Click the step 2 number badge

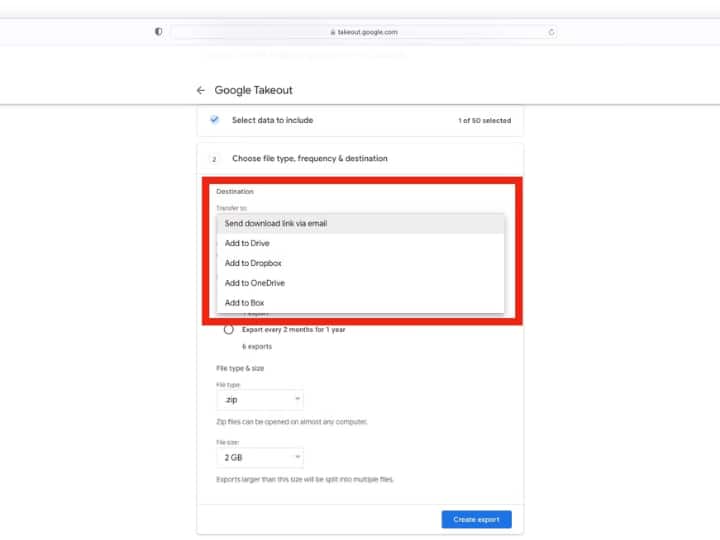pyautogui.click(x=214, y=159)
